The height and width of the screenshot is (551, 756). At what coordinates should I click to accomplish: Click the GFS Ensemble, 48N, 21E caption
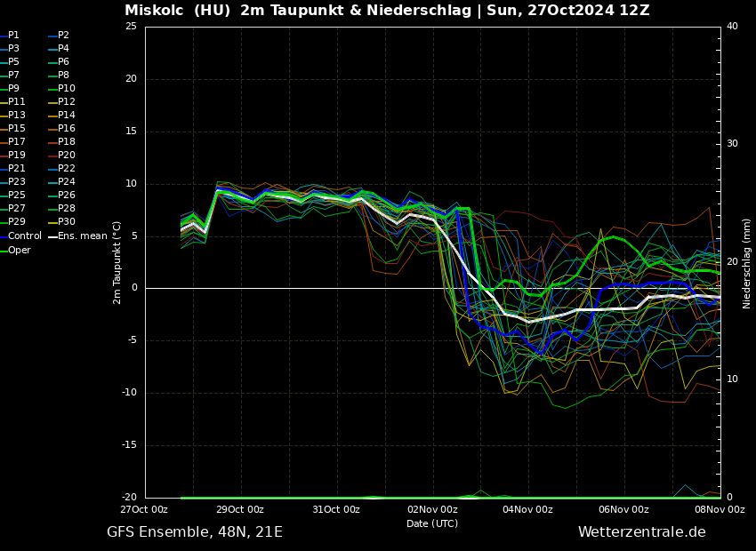194,532
